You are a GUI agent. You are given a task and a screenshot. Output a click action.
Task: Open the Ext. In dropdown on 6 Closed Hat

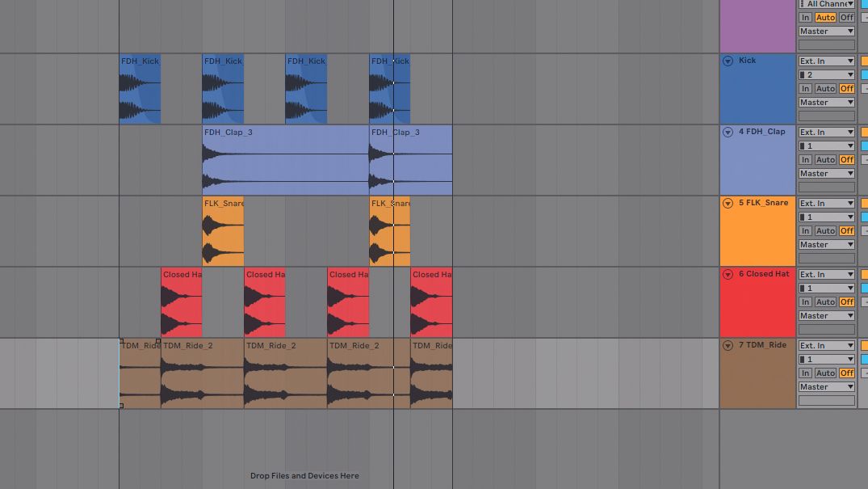click(825, 274)
